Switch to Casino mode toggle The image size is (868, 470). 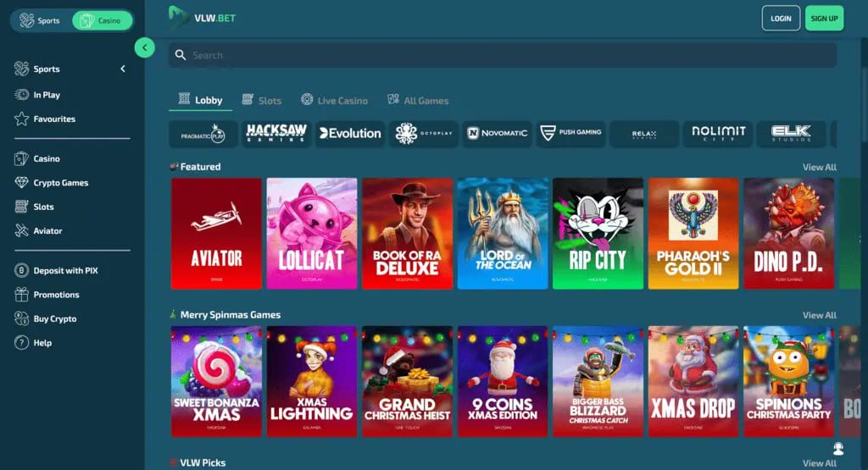tap(102, 20)
